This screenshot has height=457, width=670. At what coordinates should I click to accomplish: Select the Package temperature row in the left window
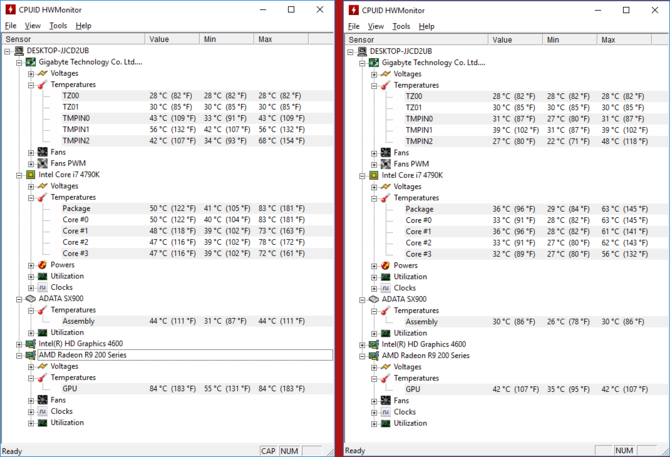(x=197, y=208)
